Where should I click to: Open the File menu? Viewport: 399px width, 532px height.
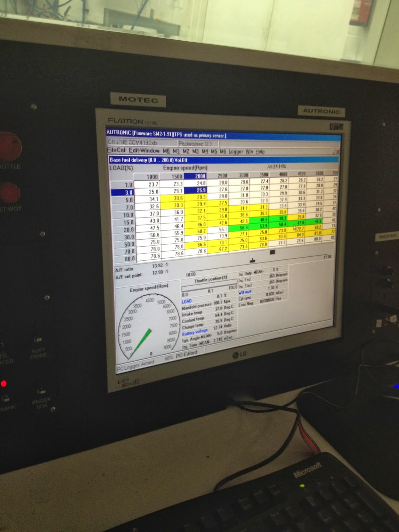click(111, 150)
